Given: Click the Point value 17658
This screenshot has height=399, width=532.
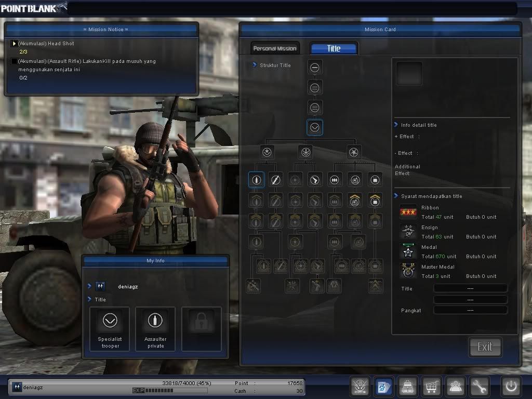Looking at the screenshot, I should [x=295, y=383].
